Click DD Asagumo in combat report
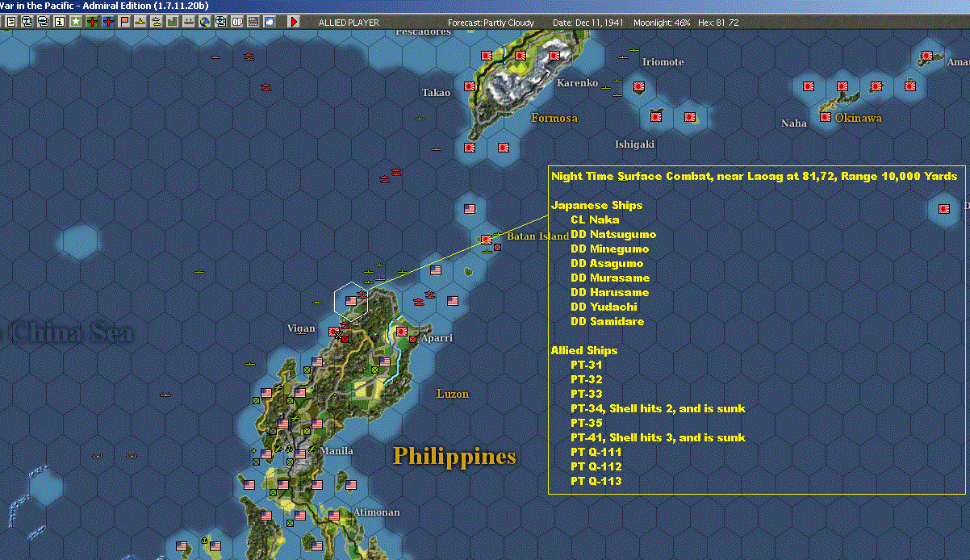Screen dimensions: 970x560 [x=607, y=263]
